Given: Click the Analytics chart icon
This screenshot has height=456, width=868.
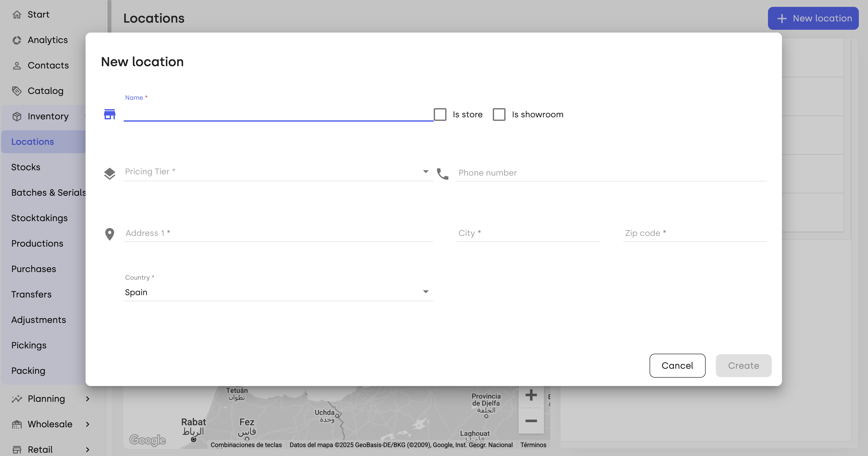Looking at the screenshot, I should click(17, 40).
